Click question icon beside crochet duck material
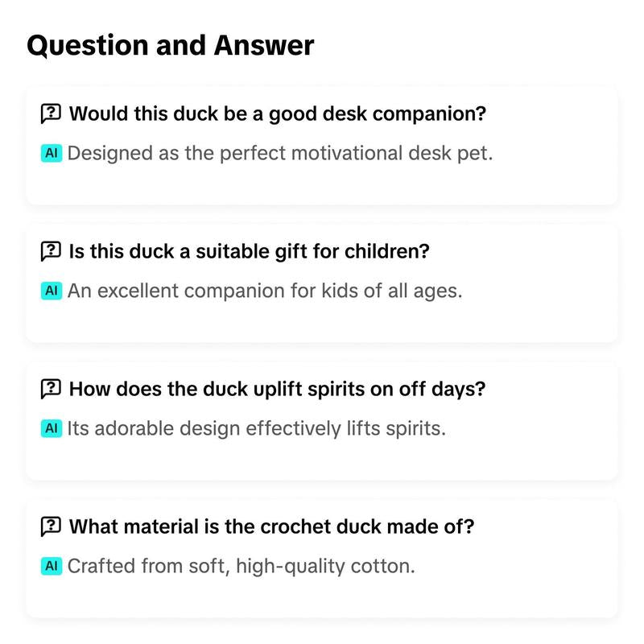 [51, 527]
